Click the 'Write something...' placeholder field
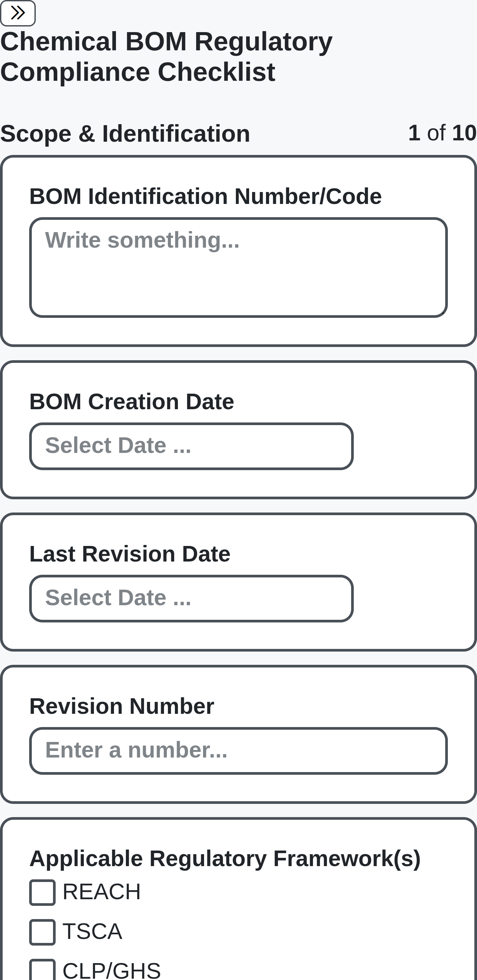The image size is (477, 980). pos(142,240)
